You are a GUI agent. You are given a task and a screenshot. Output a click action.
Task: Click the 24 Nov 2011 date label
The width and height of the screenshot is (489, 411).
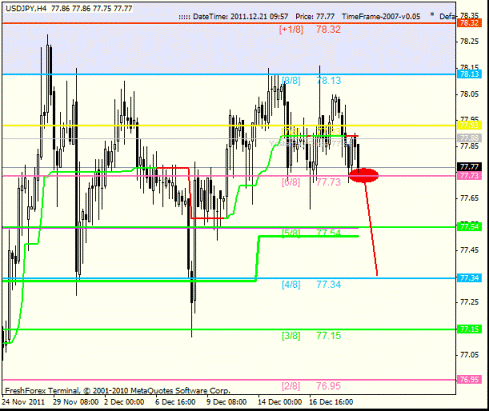[23, 402]
